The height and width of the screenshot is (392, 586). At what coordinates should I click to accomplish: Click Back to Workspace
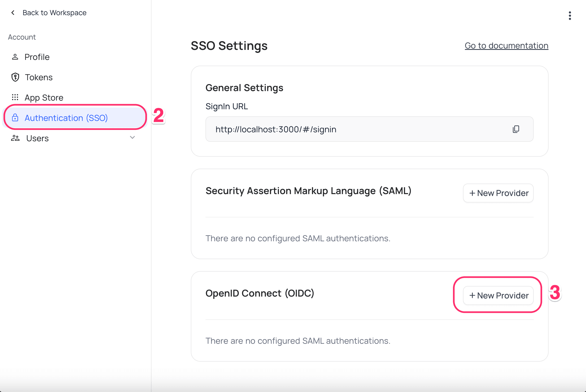[x=54, y=12]
